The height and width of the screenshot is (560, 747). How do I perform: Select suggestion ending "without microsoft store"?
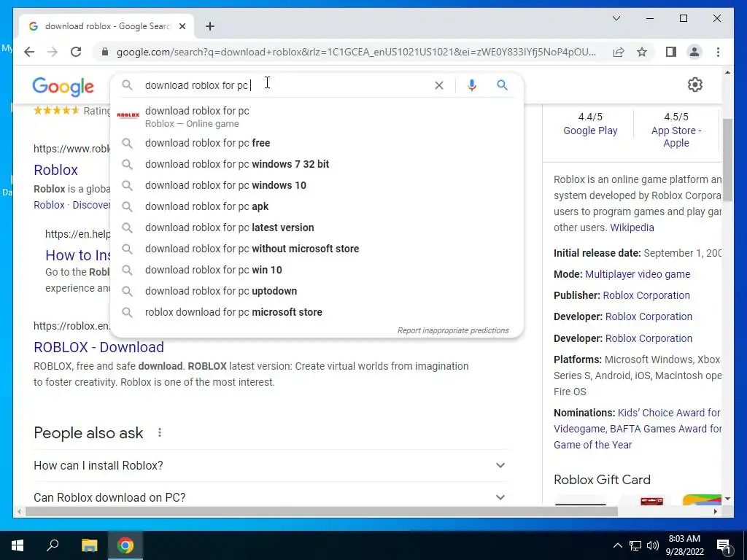317,249
